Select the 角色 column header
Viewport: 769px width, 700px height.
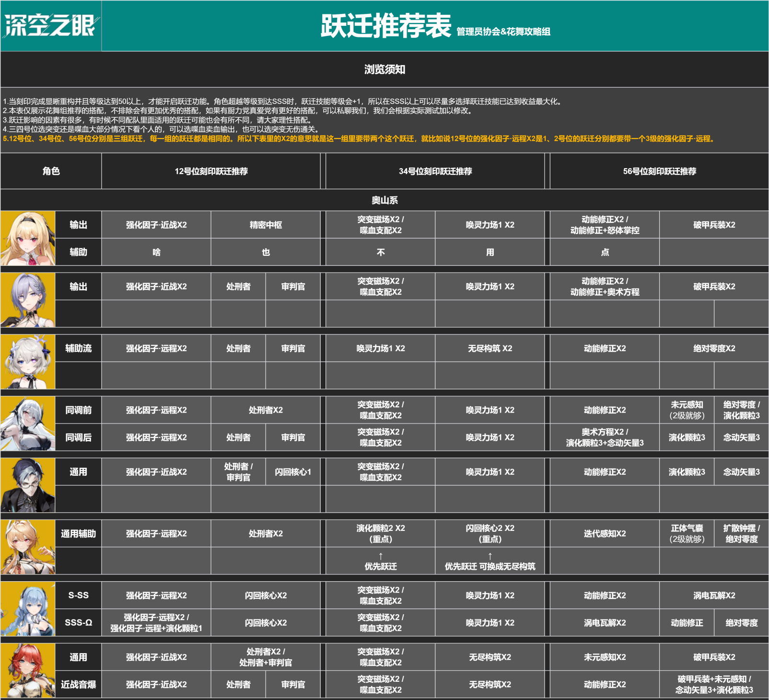coord(51,171)
